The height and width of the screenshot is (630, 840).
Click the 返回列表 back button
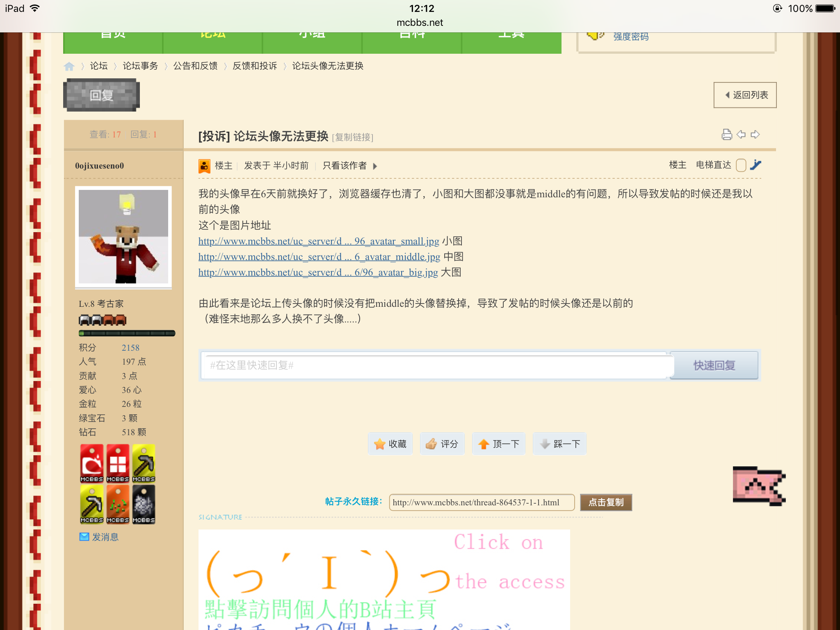(x=745, y=95)
